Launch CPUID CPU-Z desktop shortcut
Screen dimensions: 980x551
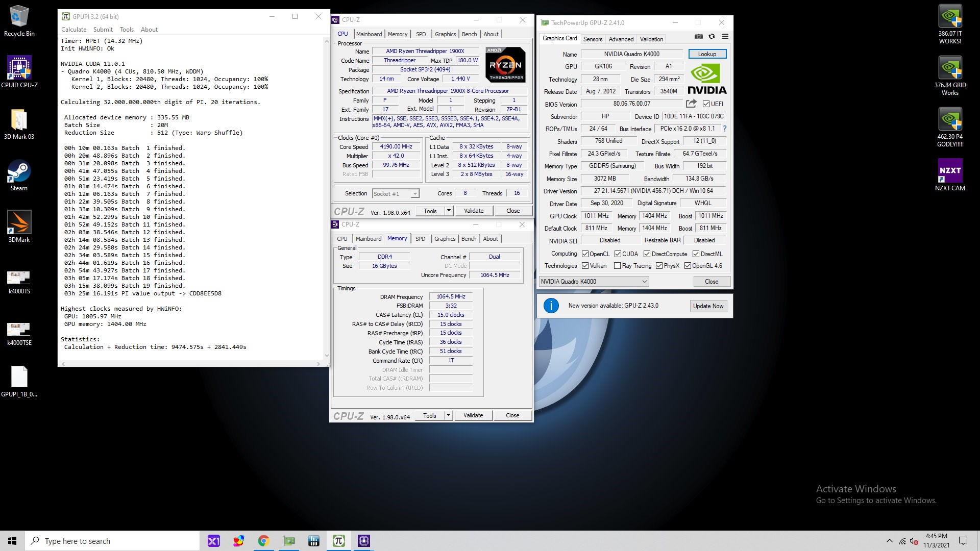(19, 72)
